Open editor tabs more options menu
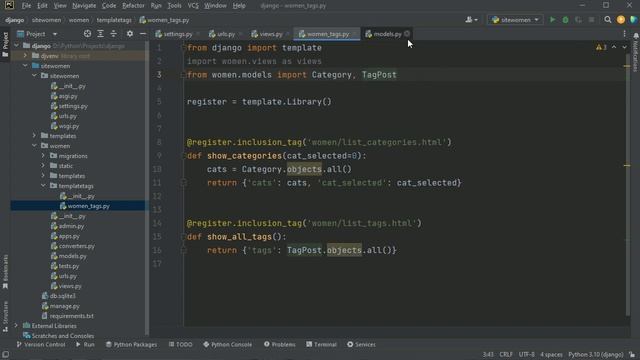This screenshot has width=640, height=360. (624, 34)
